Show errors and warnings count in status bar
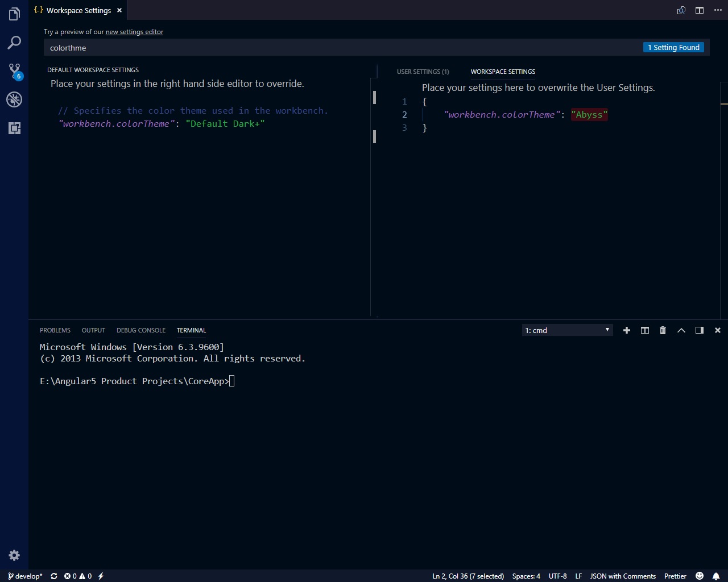This screenshot has height=582, width=728. click(x=78, y=576)
